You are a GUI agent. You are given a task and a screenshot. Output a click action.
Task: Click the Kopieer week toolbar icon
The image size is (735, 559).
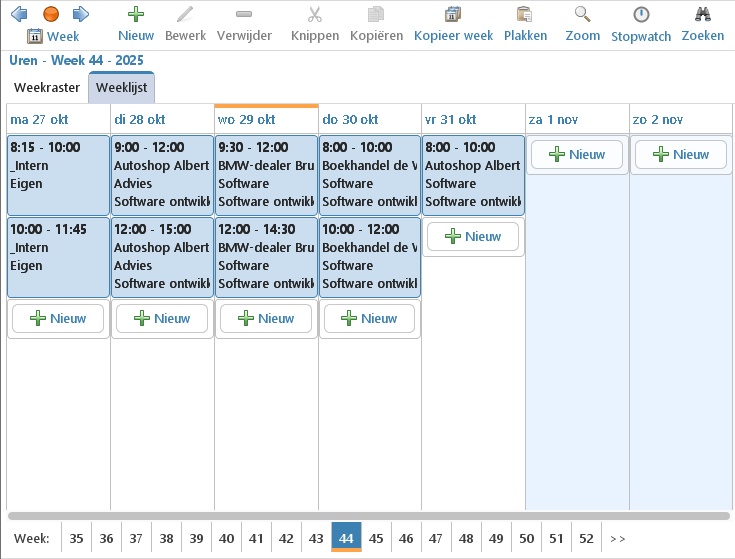[x=453, y=23]
